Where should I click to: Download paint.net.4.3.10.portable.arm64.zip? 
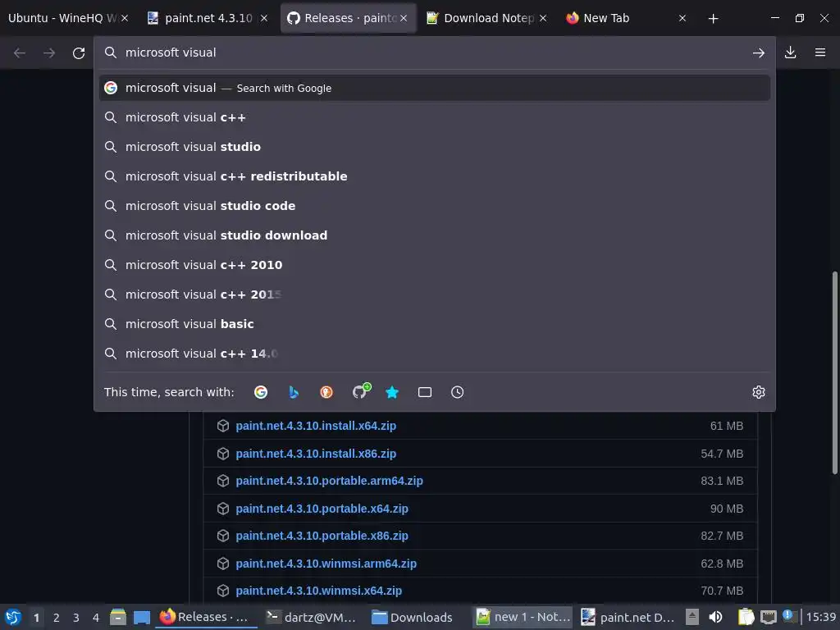[x=329, y=481]
